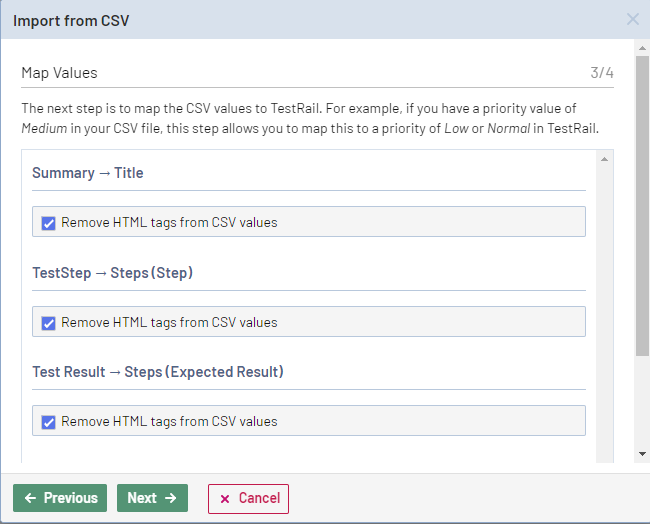
Task: Cancel the CSV import
Action: 248,498
